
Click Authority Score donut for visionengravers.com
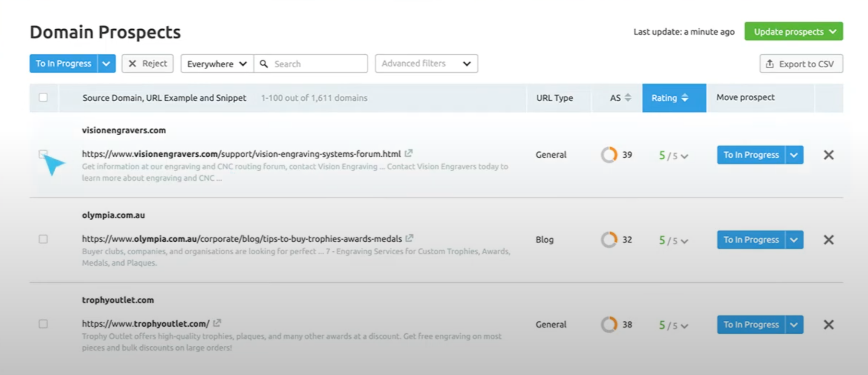point(609,155)
